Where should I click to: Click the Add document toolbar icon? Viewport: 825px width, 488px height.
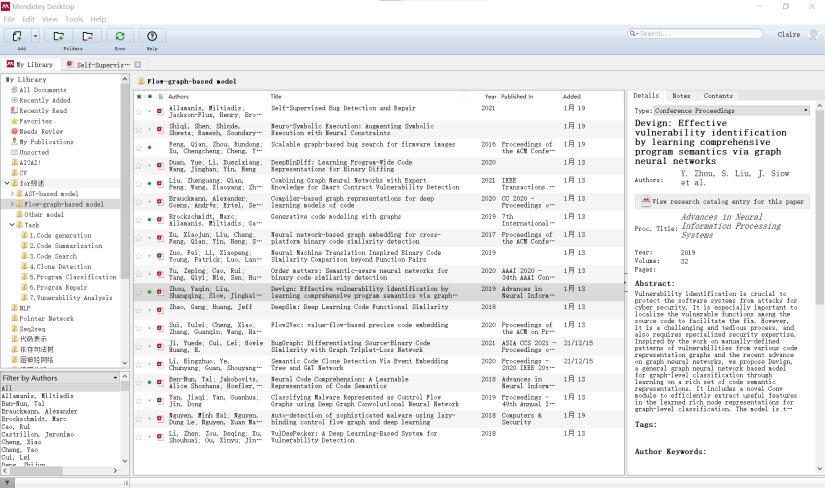coord(19,36)
